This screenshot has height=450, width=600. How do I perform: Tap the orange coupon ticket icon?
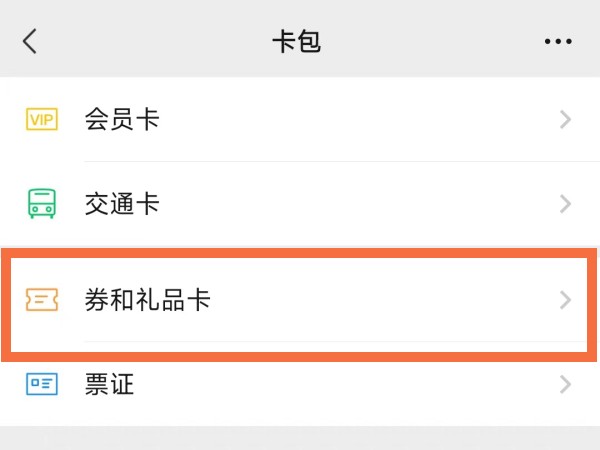pos(42,300)
